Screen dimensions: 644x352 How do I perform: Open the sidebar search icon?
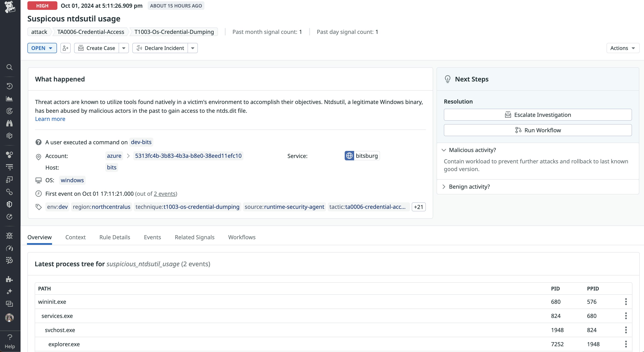(x=9, y=67)
